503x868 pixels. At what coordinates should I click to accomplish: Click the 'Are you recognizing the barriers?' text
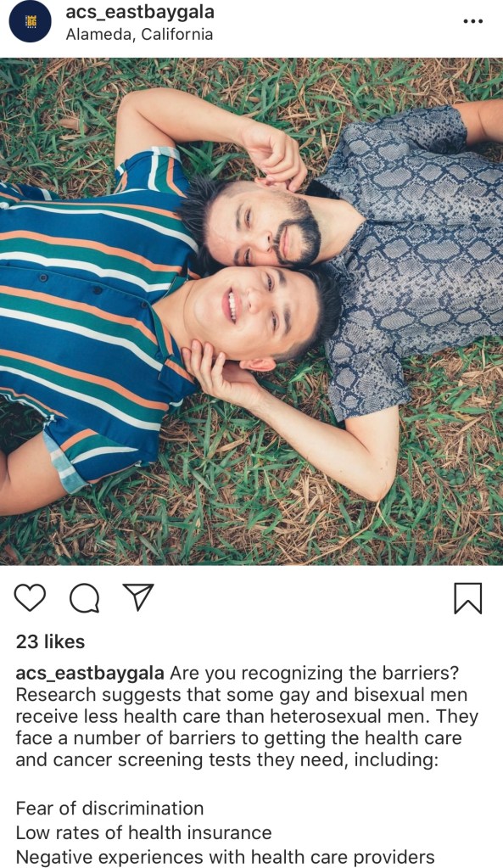click(x=315, y=673)
